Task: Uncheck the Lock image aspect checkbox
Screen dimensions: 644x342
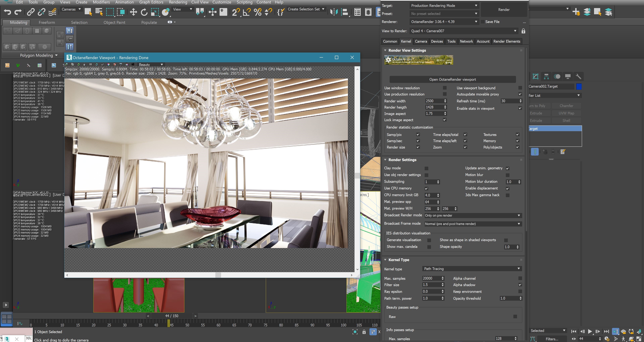Action: click(x=444, y=120)
